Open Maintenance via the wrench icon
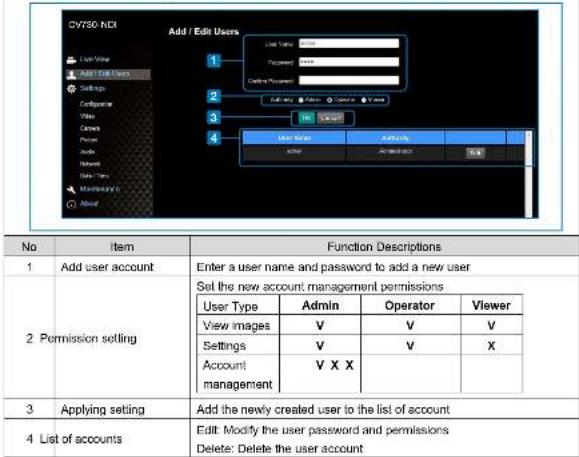 click(71, 189)
